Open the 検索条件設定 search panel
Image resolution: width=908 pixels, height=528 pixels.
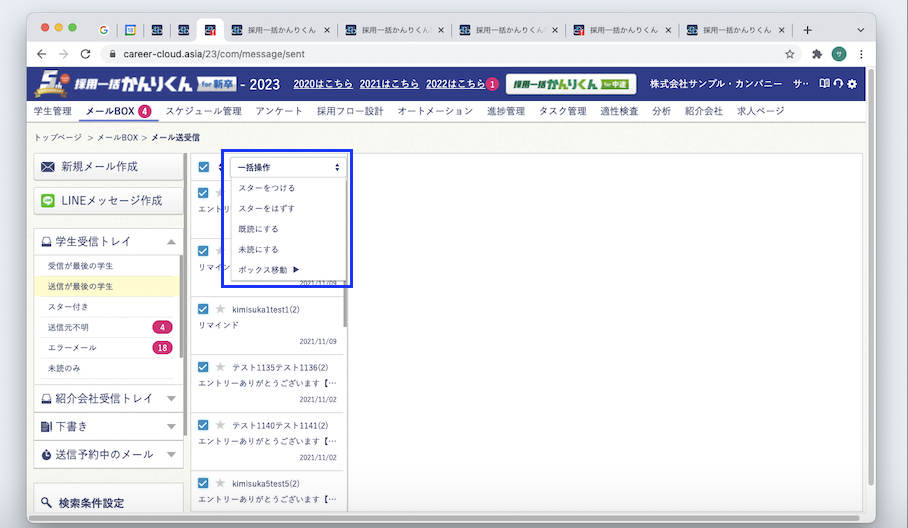[x=108, y=502]
